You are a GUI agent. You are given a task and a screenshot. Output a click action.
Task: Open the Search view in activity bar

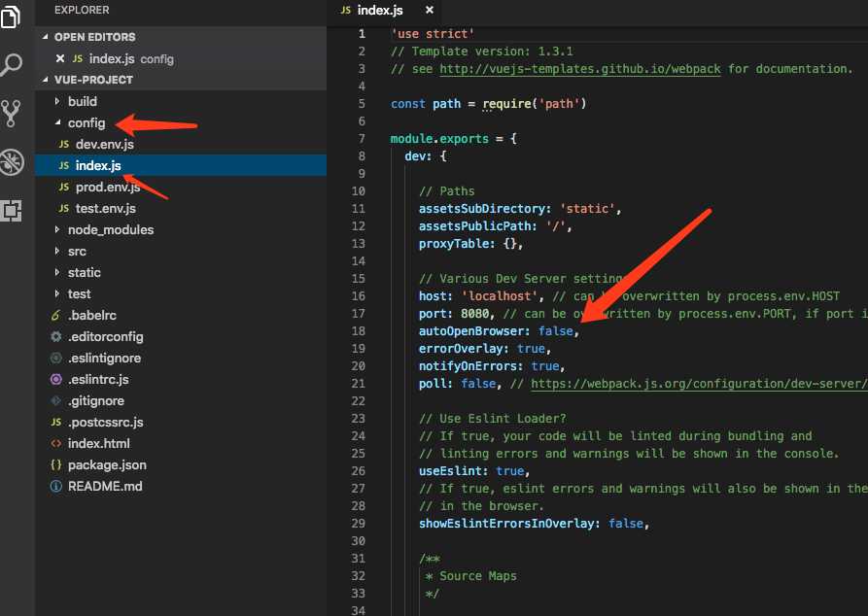[x=11, y=65]
